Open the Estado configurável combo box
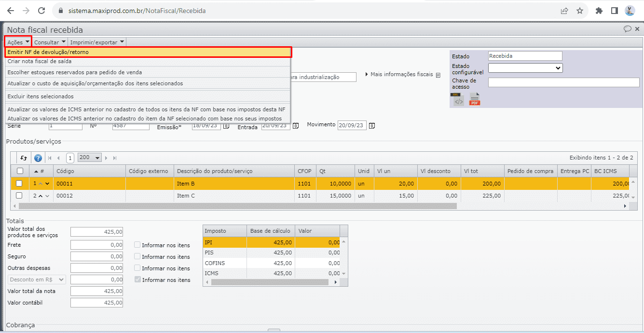The image size is (644, 333). pos(525,68)
